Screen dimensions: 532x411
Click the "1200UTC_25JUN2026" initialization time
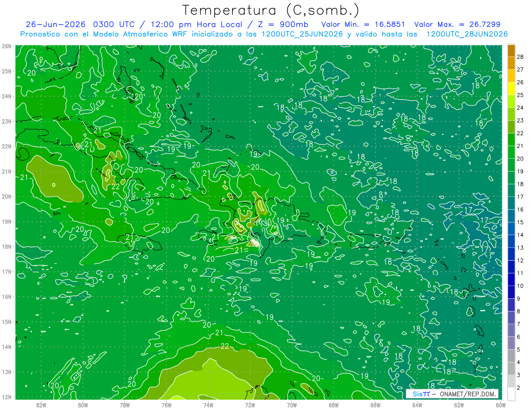[302, 34]
